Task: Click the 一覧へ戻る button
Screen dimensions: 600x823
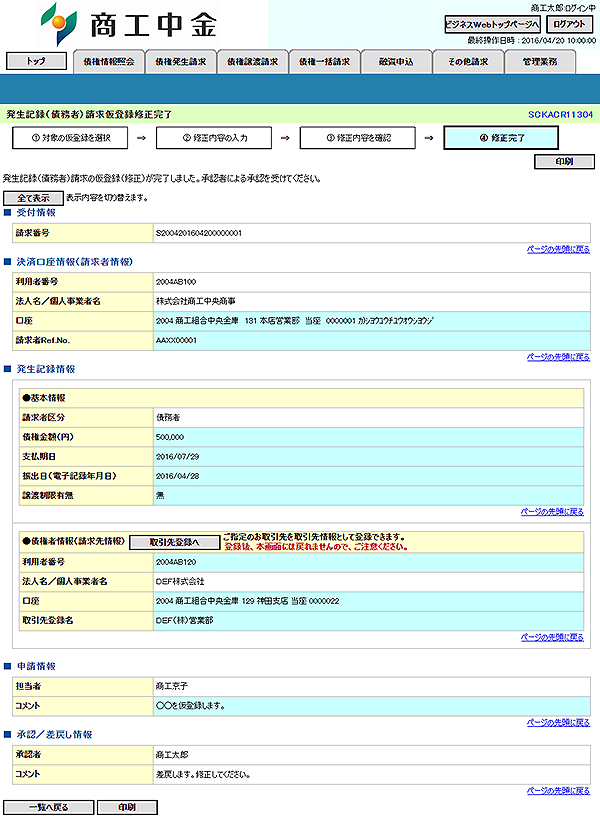Action: [x=48, y=807]
